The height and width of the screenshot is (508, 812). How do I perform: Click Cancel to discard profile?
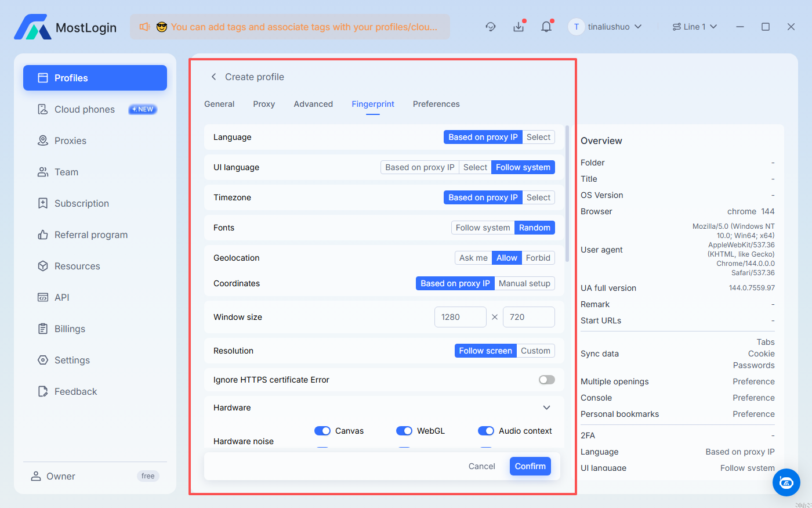tap(481, 466)
